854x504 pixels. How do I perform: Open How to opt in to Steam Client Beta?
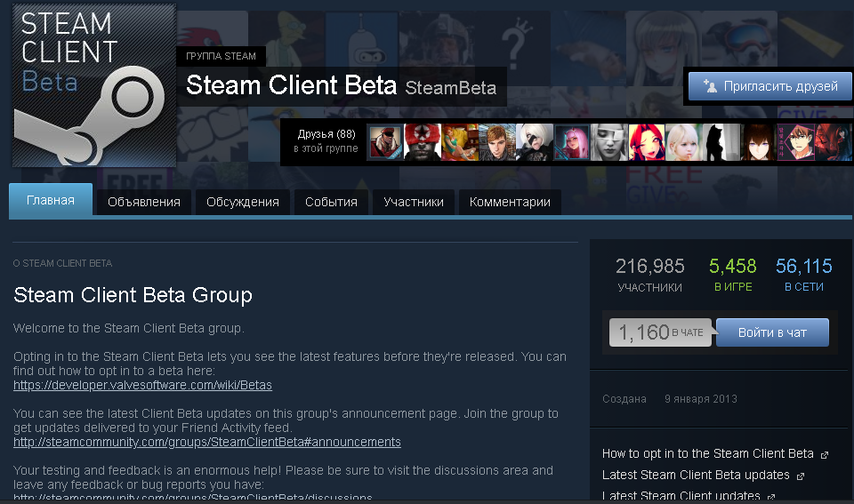click(707, 454)
